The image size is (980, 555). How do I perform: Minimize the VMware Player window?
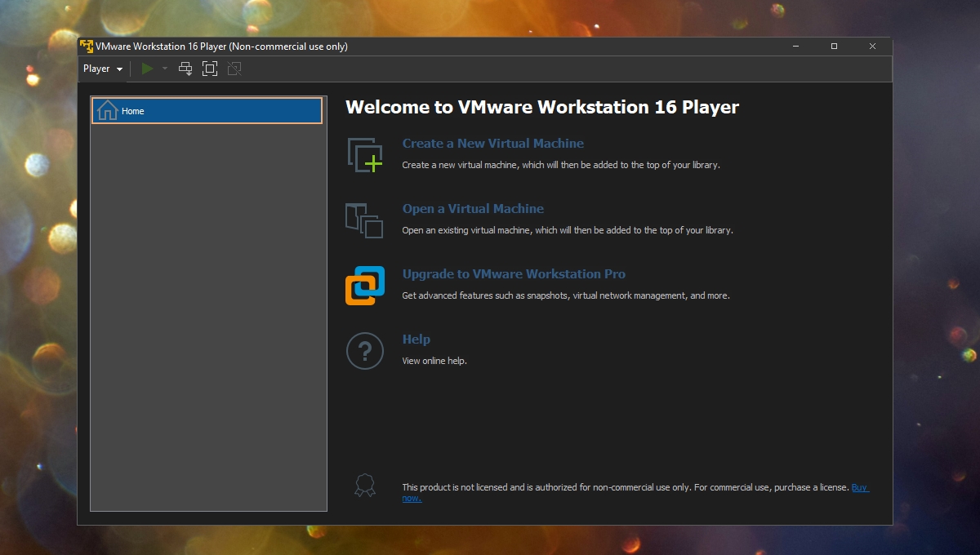(x=796, y=47)
